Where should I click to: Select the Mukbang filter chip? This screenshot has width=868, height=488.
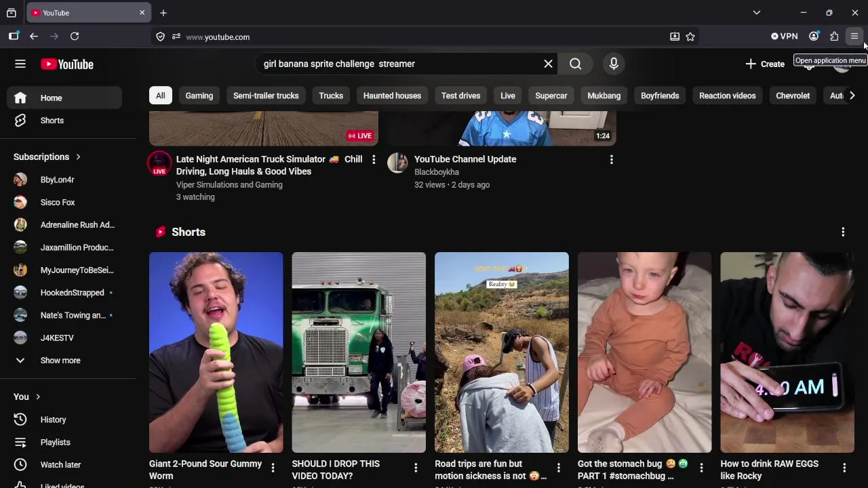tap(604, 96)
